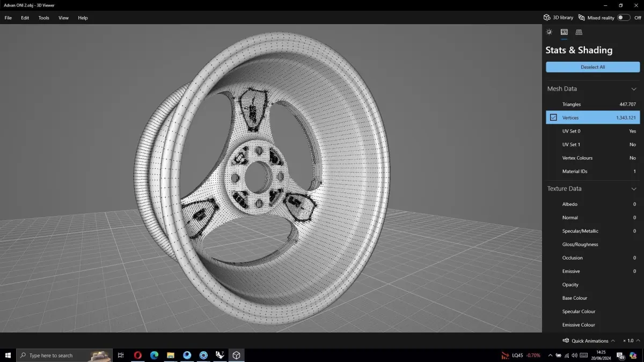Open the Grid & Views tab icon

579,32
